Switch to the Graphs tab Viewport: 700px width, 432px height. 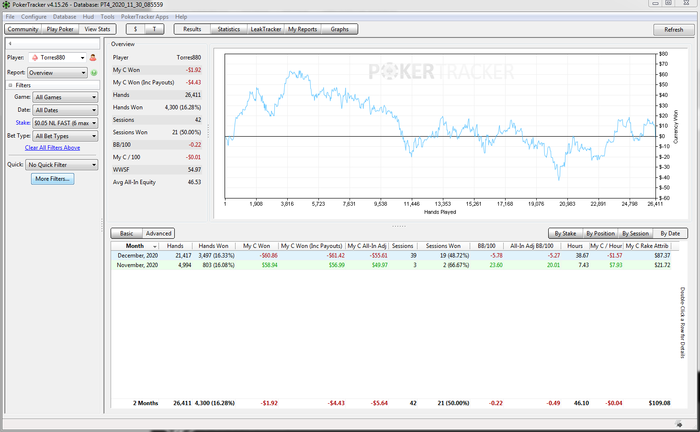click(x=339, y=29)
